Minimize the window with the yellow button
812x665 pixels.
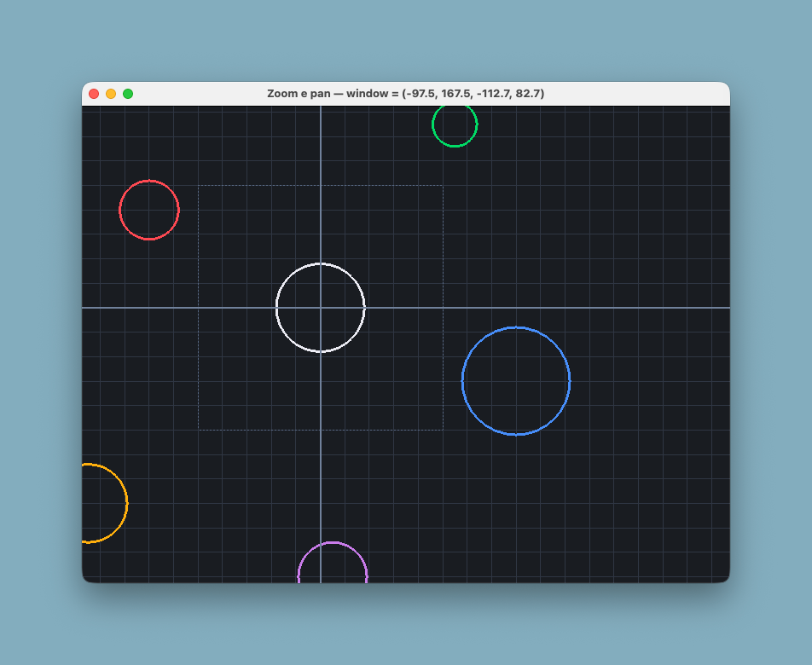111,94
